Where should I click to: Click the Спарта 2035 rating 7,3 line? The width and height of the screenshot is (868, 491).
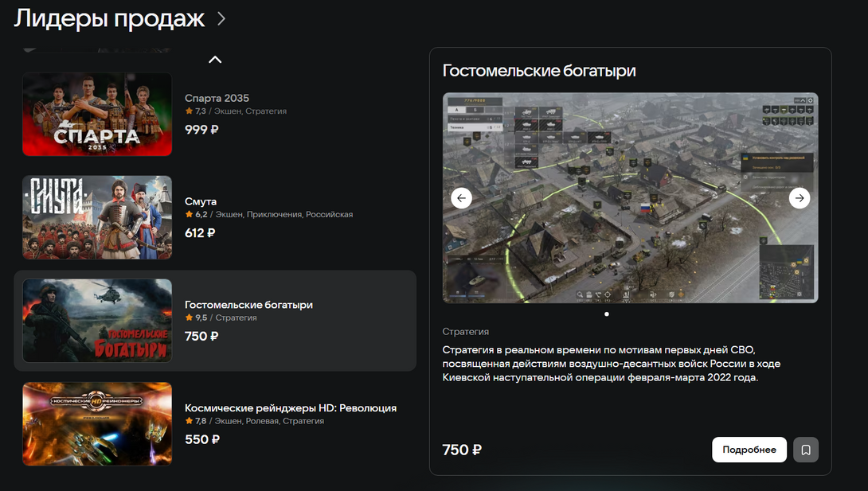coord(236,111)
